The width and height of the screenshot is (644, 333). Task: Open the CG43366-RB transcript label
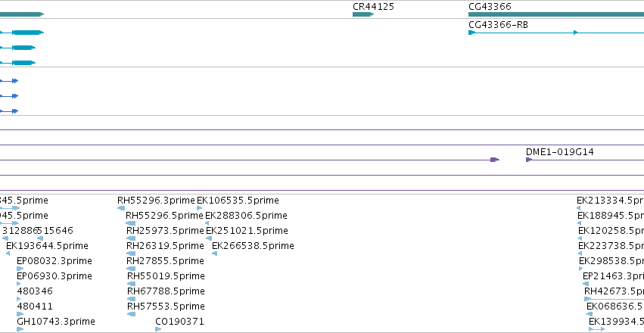[498, 25]
